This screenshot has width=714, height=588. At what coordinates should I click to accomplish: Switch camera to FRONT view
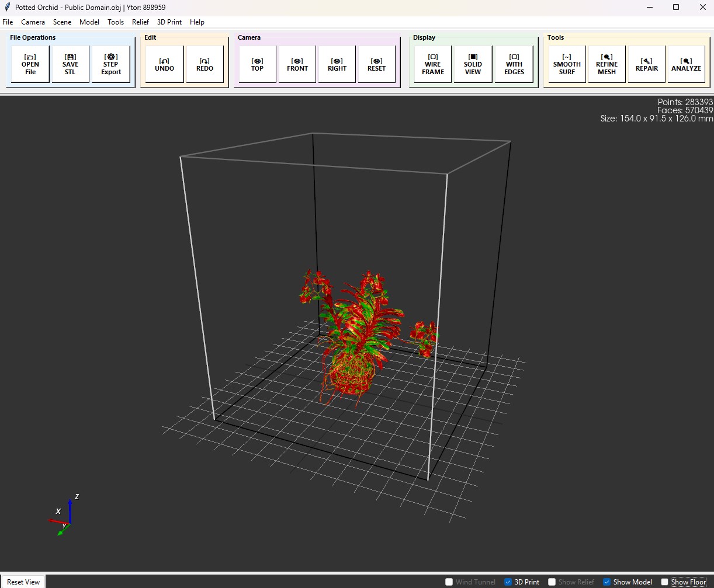tap(297, 64)
